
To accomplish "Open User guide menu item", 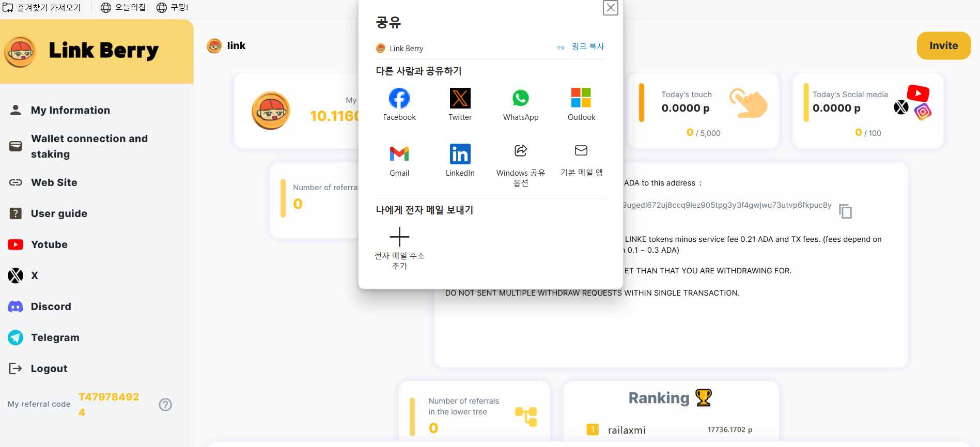I will pyautogui.click(x=59, y=213).
